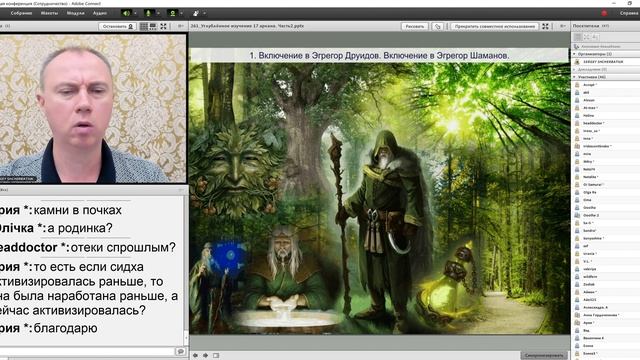The height and width of the screenshot is (360, 640).
Task: Click the Рисовать button
Action: point(415,26)
